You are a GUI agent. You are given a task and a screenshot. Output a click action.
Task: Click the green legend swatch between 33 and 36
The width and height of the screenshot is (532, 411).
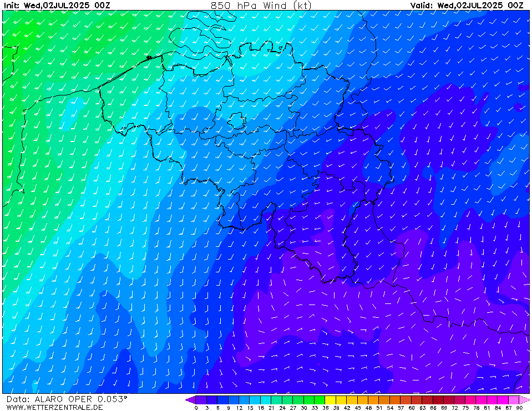click(x=320, y=400)
